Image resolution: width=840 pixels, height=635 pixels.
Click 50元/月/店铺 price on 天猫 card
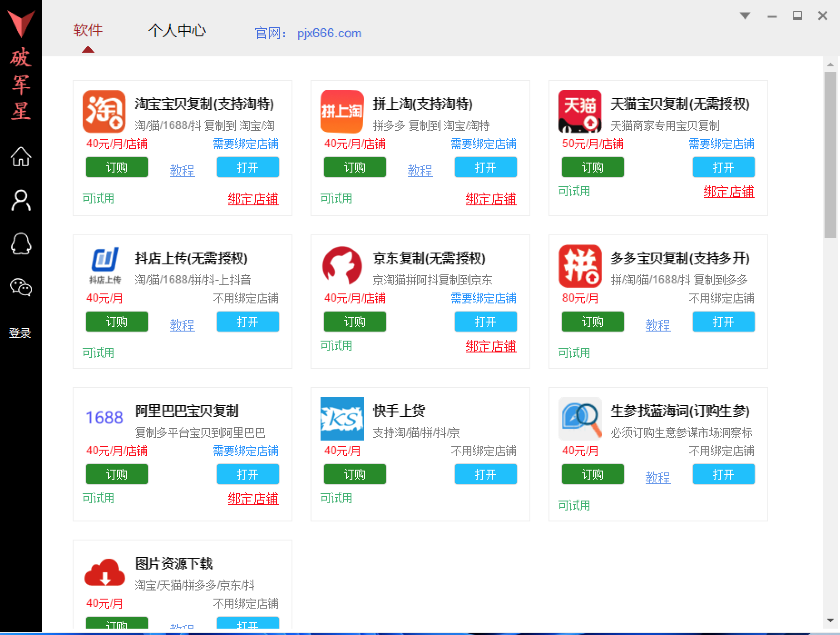click(593, 144)
